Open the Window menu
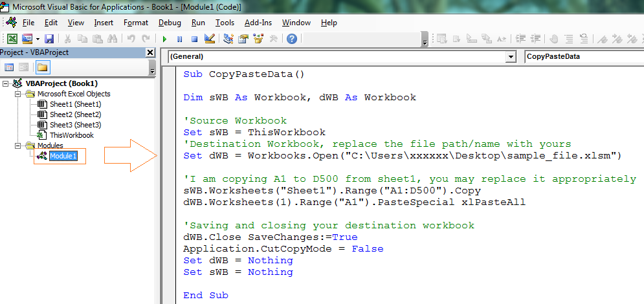Viewport: 644px width, 304px height. click(x=296, y=23)
